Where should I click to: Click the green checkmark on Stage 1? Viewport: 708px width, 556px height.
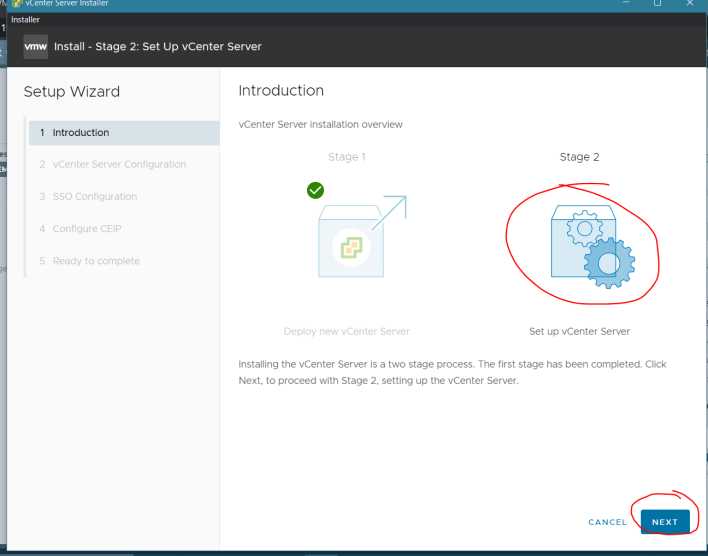point(315,190)
